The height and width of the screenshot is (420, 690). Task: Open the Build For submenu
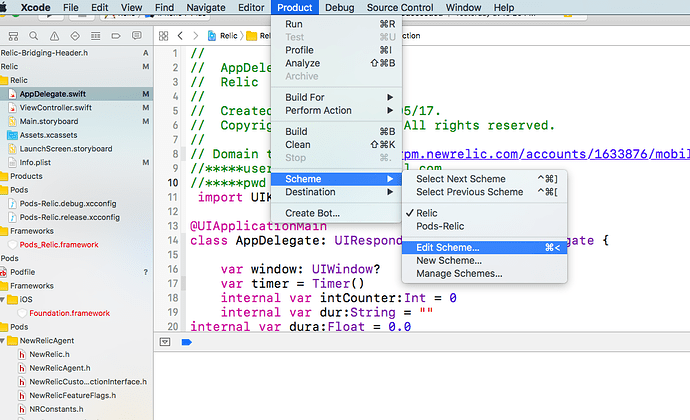point(336,97)
